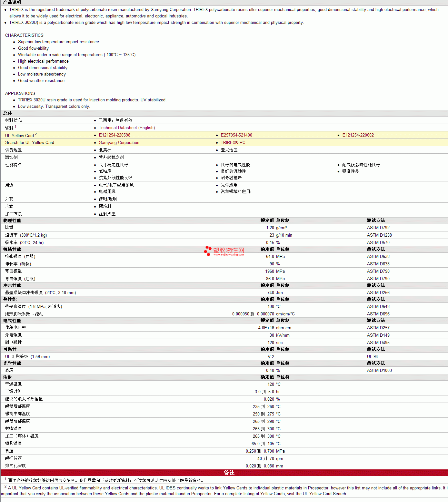Open Yellow Card E257054-521400 link
The width and height of the screenshot is (448, 502).
236,135
